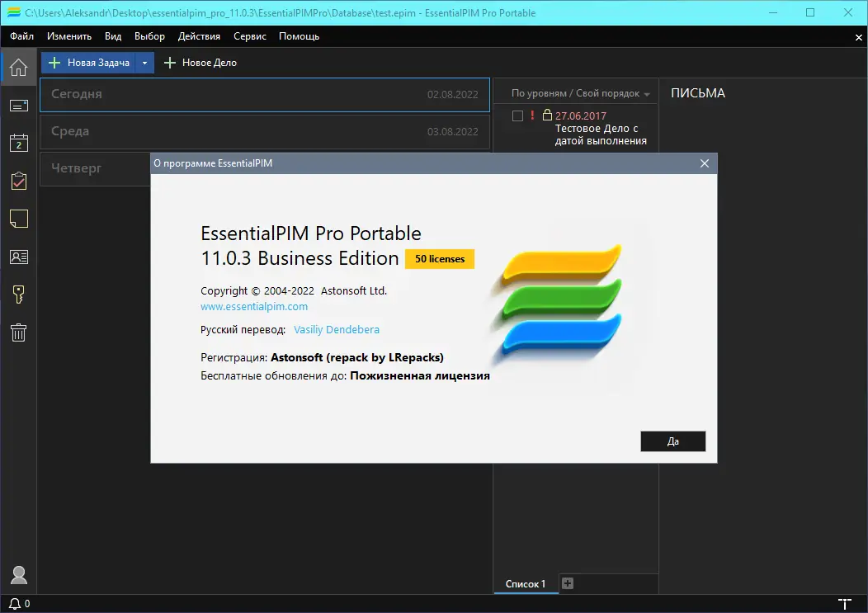Viewport: 868px width, 613px height.
Task: Click the lock icon on the test to-do
Action: (547, 116)
